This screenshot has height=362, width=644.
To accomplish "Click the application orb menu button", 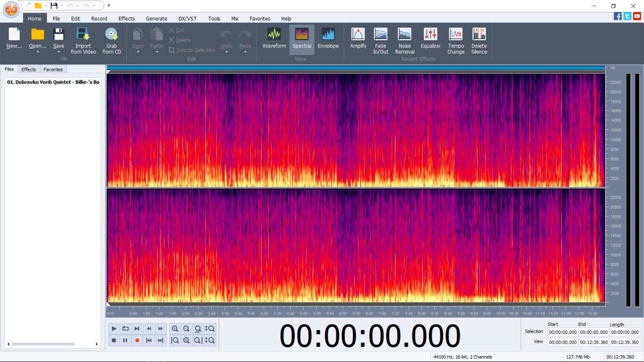I will 11,9.
